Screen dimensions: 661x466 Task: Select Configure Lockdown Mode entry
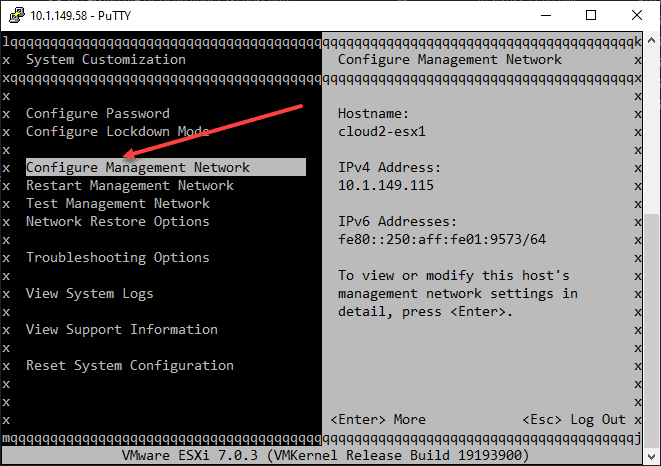coord(118,132)
